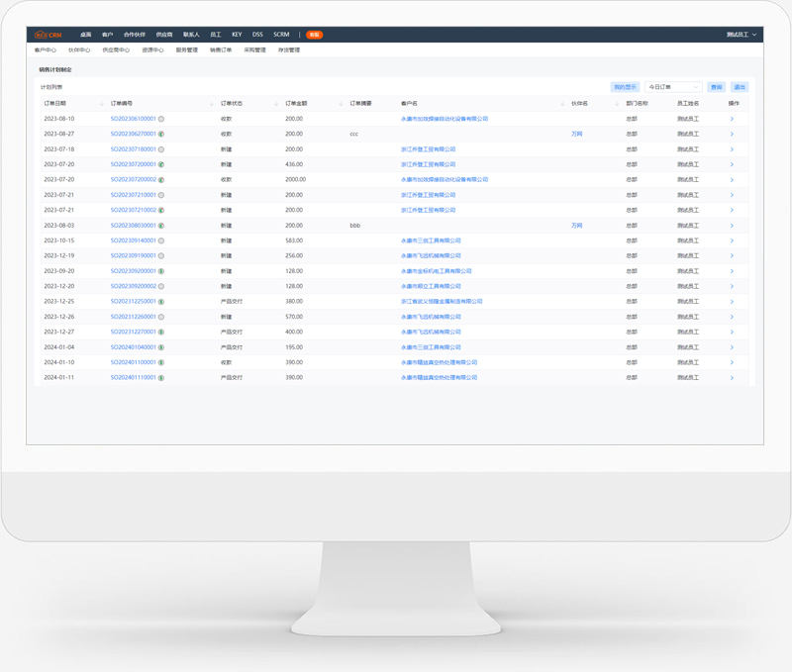The image size is (792, 672).
Task: Click status icon next to SO202312260001
Action: [x=161, y=317]
